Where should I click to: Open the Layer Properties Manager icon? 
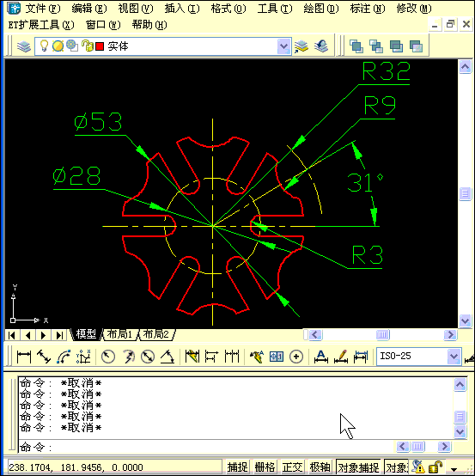click(x=24, y=46)
